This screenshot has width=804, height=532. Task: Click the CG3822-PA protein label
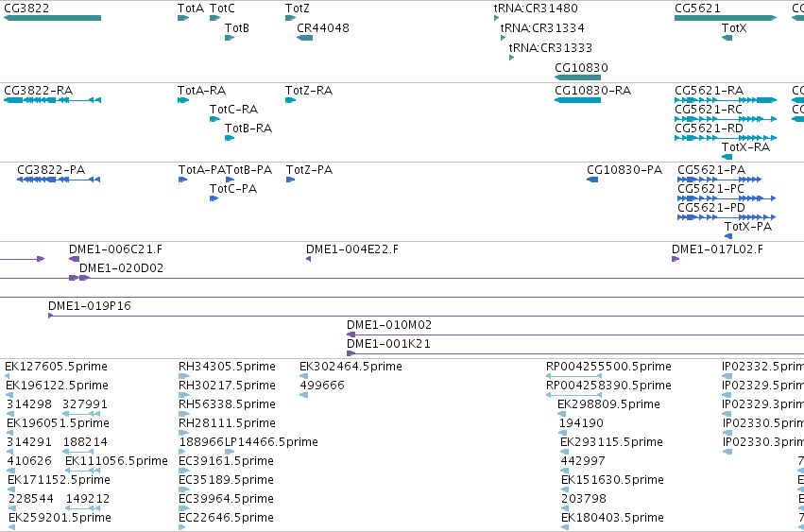(51, 170)
